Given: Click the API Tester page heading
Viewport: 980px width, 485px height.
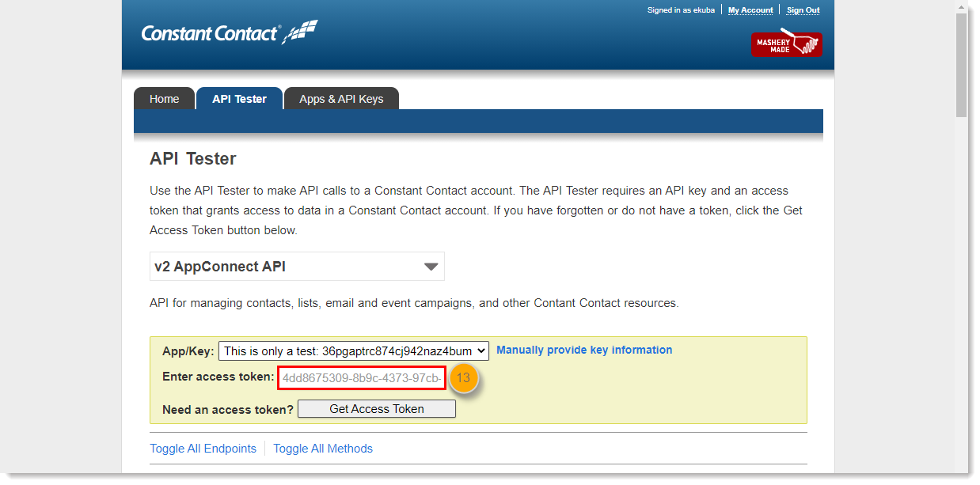Looking at the screenshot, I should 193,159.
